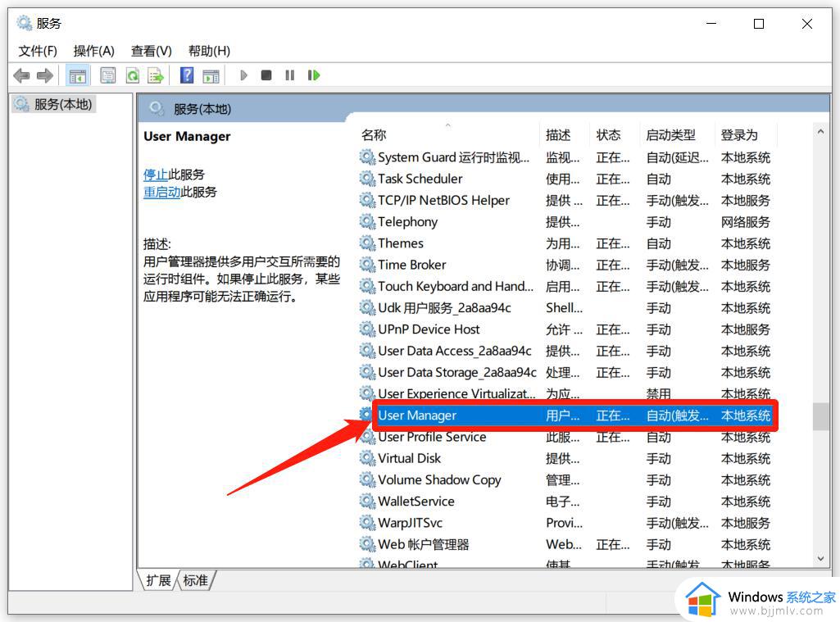
Task: Click the 重启动 service link
Action: pyautogui.click(x=161, y=192)
